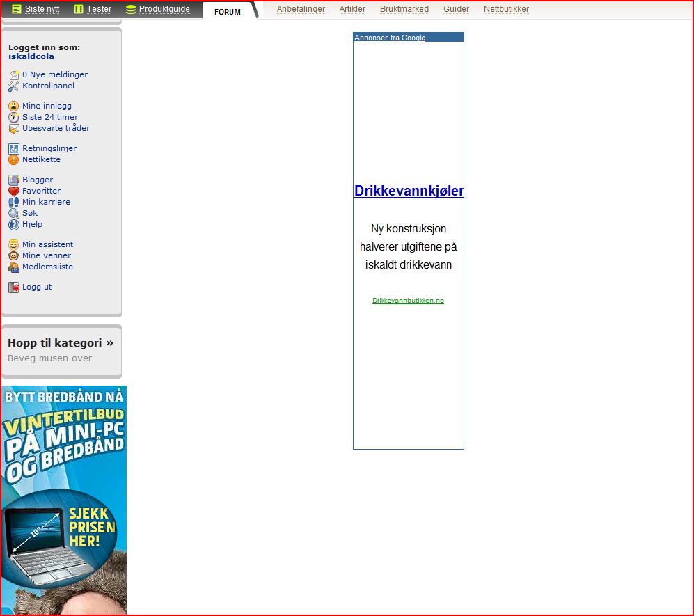Open the Nettbutikker tab

pyautogui.click(x=506, y=9)
